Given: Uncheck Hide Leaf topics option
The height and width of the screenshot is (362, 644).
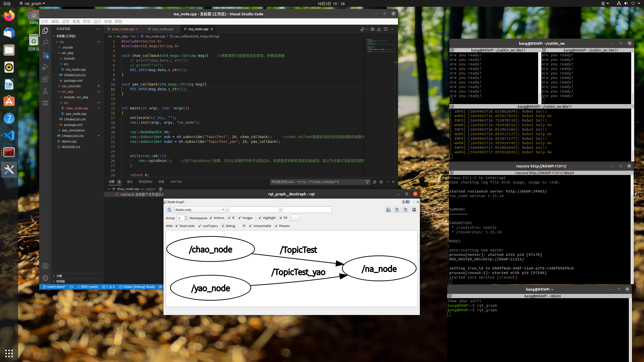Looking at the screenshot, I should 200,226.
